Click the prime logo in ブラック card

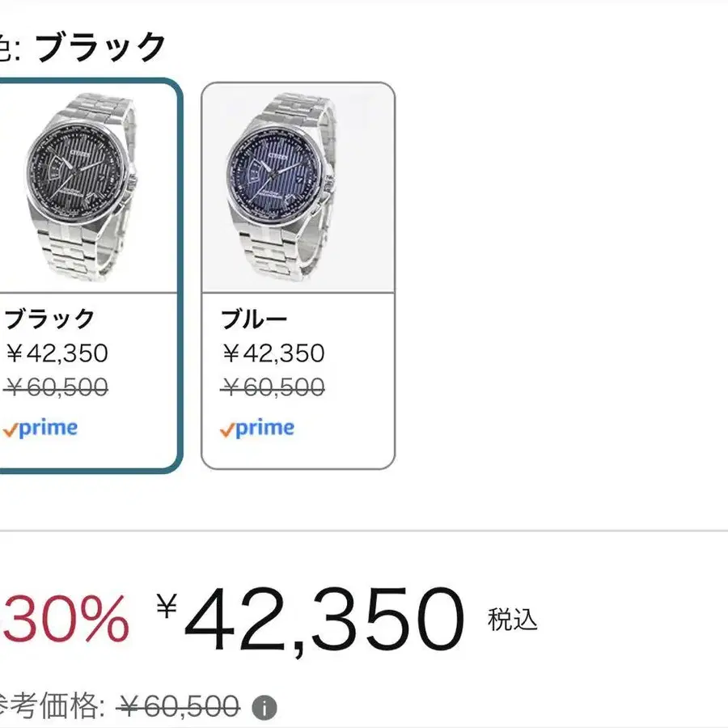coord(40,428)
